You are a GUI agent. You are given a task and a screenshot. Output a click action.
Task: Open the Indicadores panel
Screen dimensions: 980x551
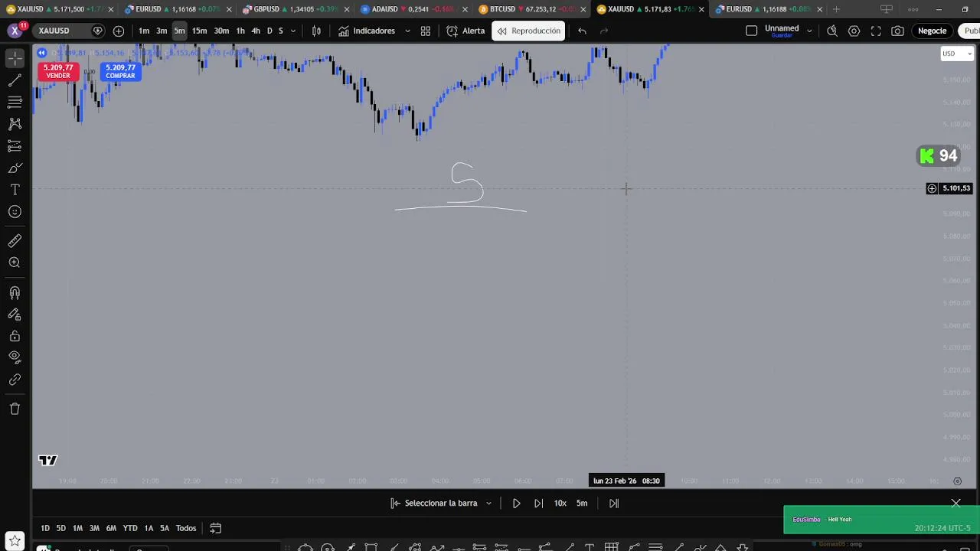(x=367, y=31)
